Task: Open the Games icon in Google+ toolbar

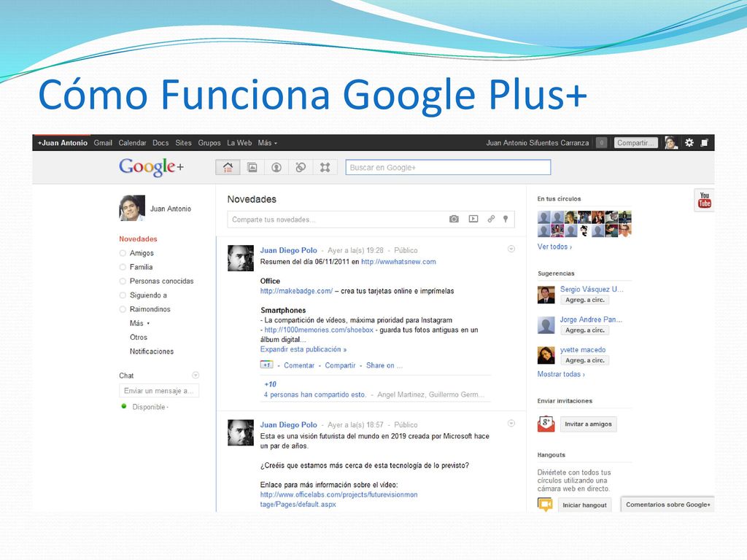Action: (x=325, y=167)
